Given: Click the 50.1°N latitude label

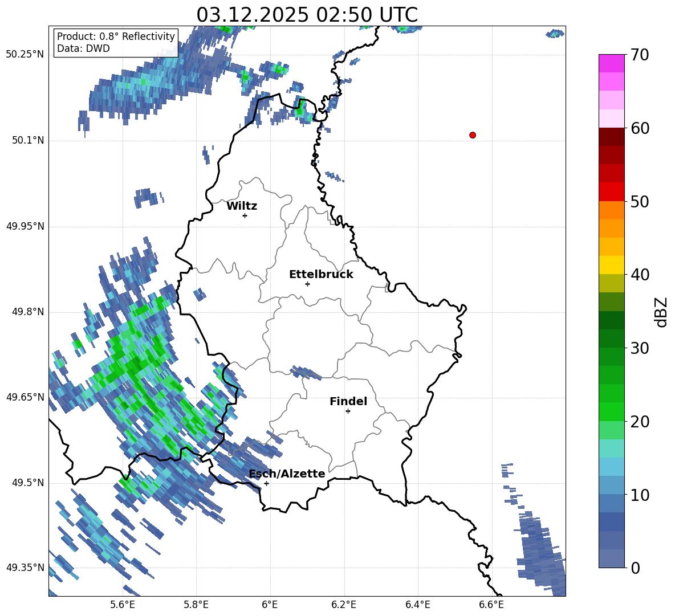Looking at the screenshot, I should pyautogui.click(x=28, y=141).
